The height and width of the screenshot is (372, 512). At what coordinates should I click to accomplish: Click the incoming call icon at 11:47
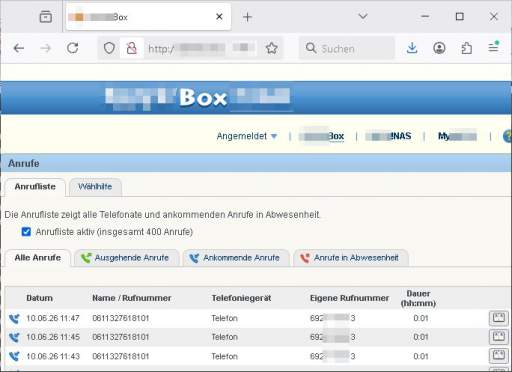pos(14,319)
